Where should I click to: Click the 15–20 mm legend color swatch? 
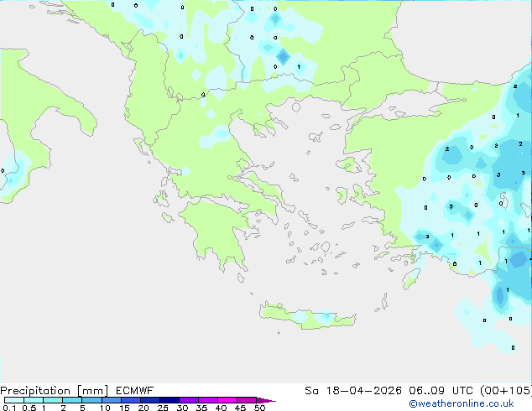(131, 400)
